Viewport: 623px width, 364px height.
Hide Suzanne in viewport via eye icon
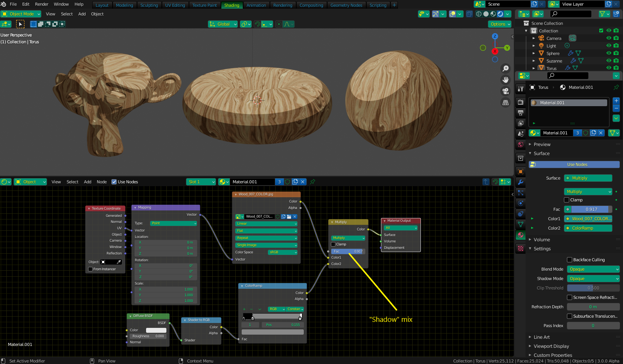609,61
